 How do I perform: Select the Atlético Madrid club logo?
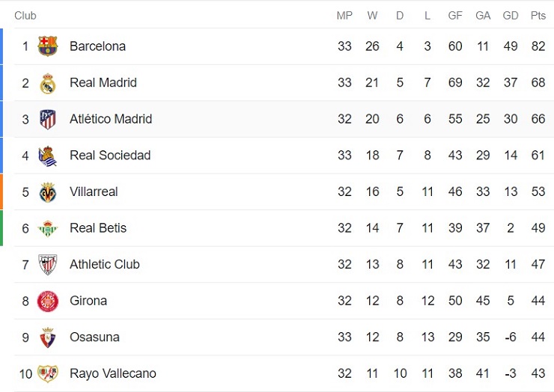point(48,119)
